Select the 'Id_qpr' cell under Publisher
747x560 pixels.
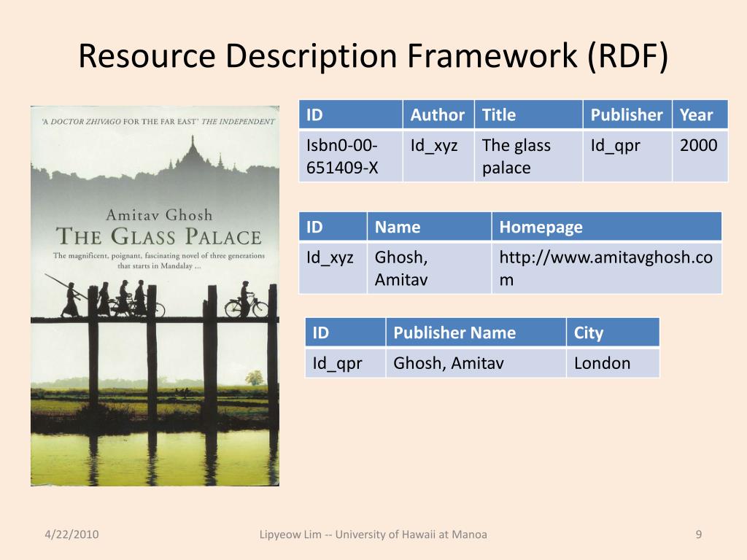[x=627, y=156]
